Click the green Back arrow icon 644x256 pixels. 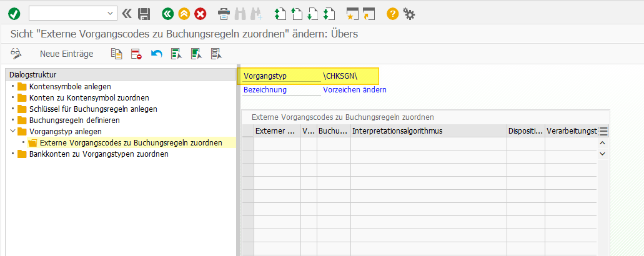167,13
